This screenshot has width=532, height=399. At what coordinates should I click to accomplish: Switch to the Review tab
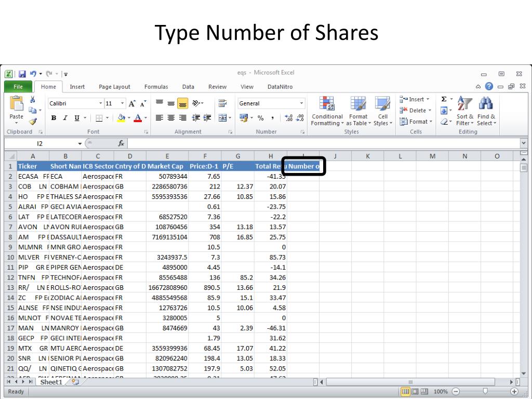(217, 87)
